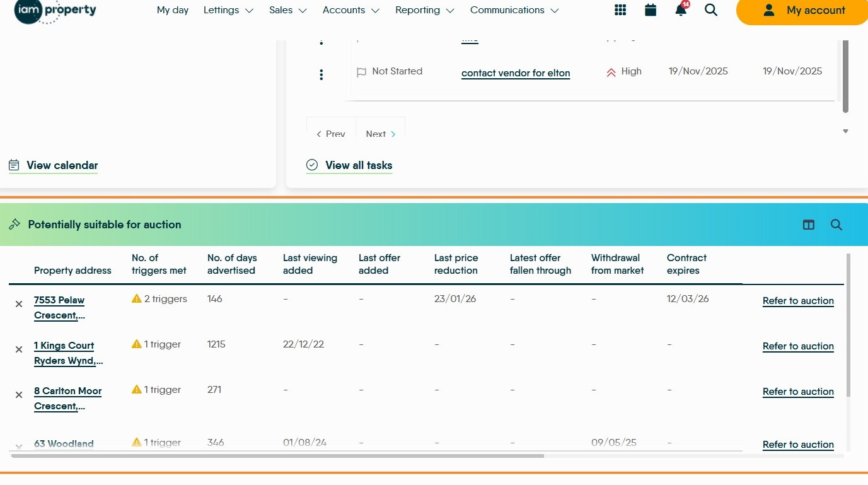Toggle column layout in auction panel
The height and width of the screenshot is (485, 868).
pos(809,225)
